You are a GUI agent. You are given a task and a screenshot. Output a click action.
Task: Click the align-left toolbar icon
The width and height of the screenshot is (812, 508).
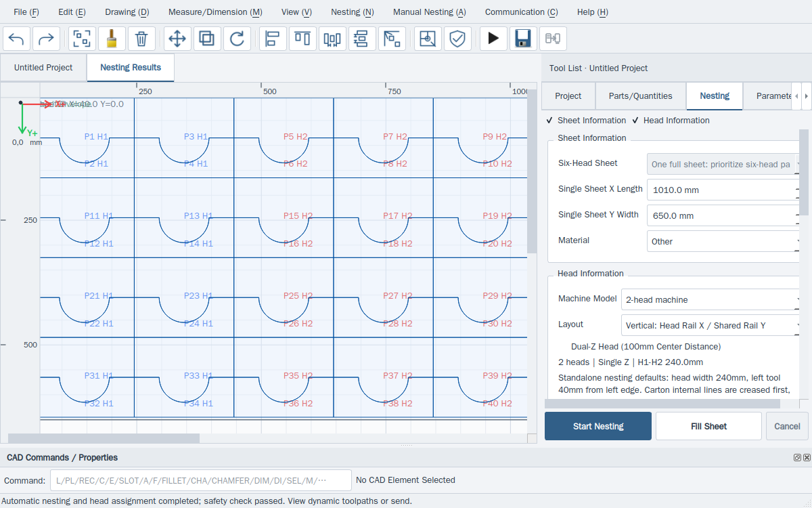pos(273,39)
